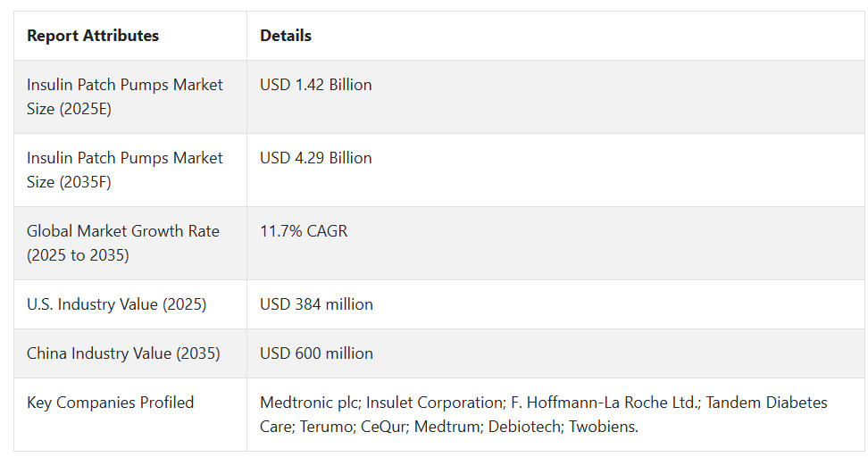Click Debiotech in the companies list

(525, 427)
